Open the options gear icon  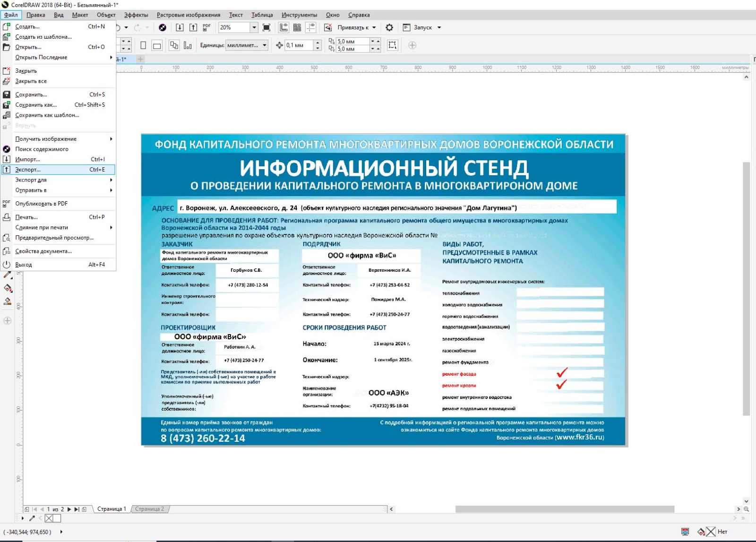pos(389,27)
